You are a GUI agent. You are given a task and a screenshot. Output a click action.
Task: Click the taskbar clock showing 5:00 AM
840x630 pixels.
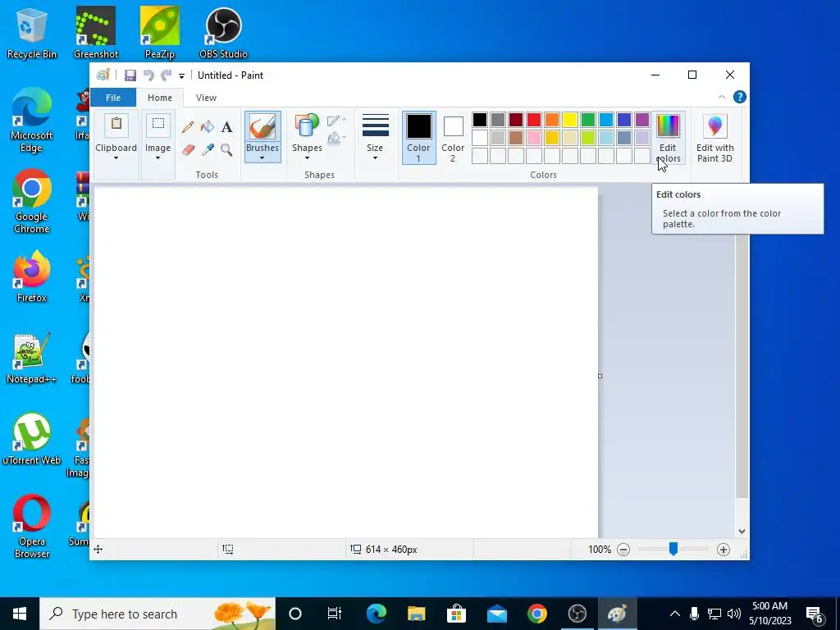tap(769, 614)
